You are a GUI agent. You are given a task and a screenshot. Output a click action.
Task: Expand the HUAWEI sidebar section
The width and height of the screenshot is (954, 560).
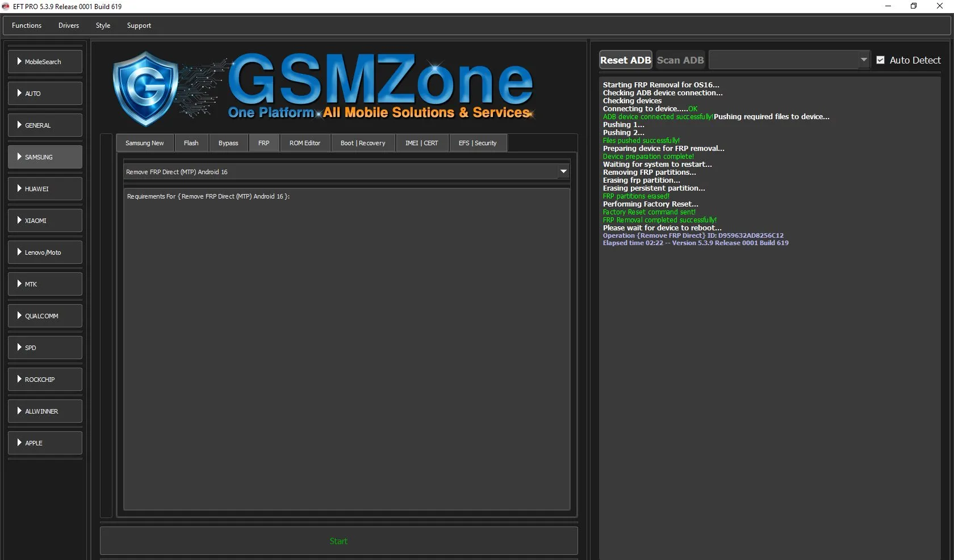click(x=45, y=189)
